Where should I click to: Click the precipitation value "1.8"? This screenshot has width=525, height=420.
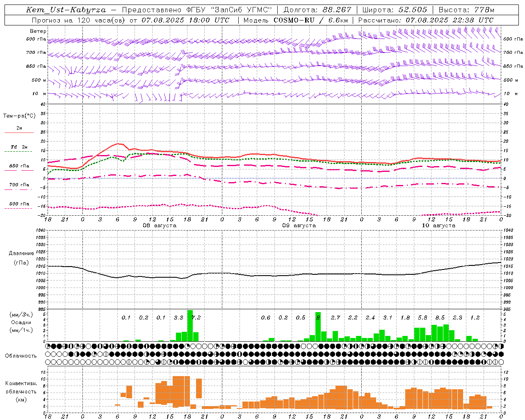[x=405, y=318]
